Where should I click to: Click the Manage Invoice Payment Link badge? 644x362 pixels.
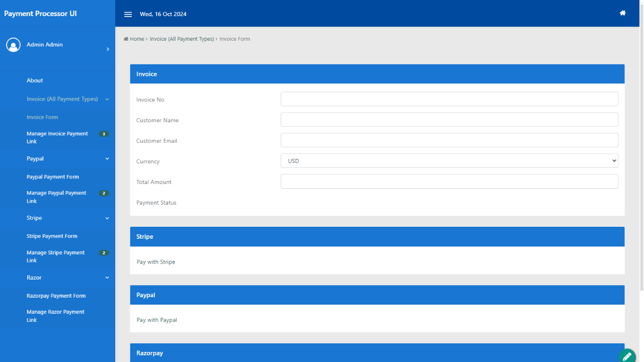point(104,134)
